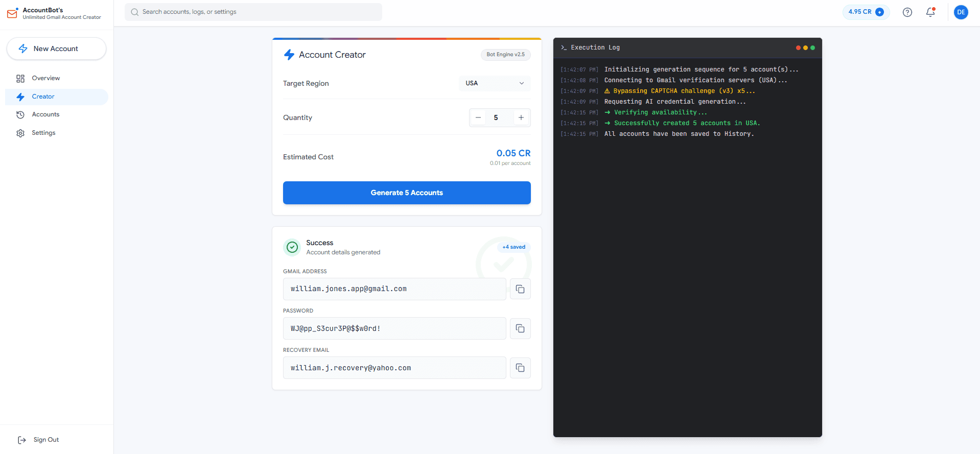Copy the recovery email address
This screenshot has width=980, height=454.
[x=520, y=368]
